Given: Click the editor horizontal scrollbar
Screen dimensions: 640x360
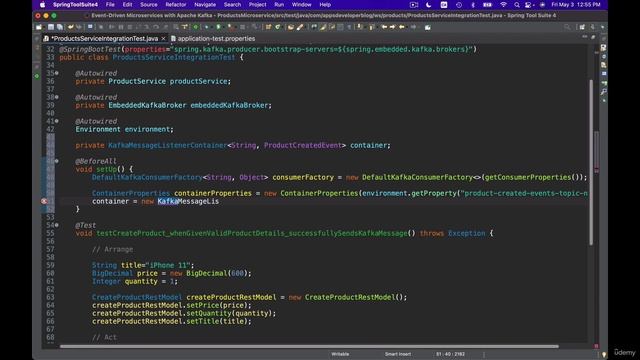Looking at the screenshot, I should click(x=309, y=347).
